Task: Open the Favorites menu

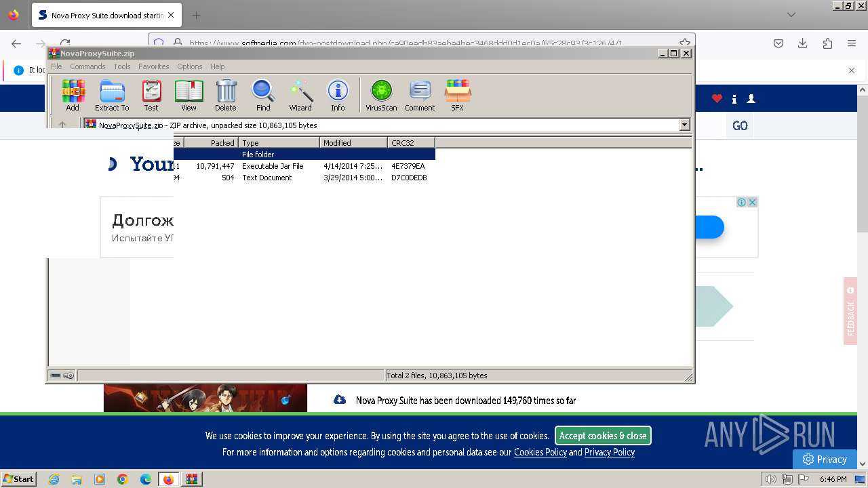Action: click(x=154, y=66)
